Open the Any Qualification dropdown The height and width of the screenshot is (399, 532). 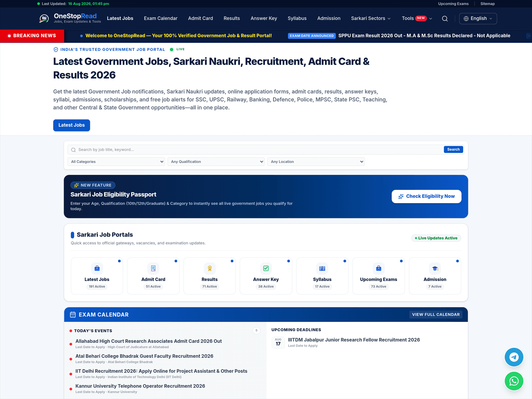click(x=216, y=162)
